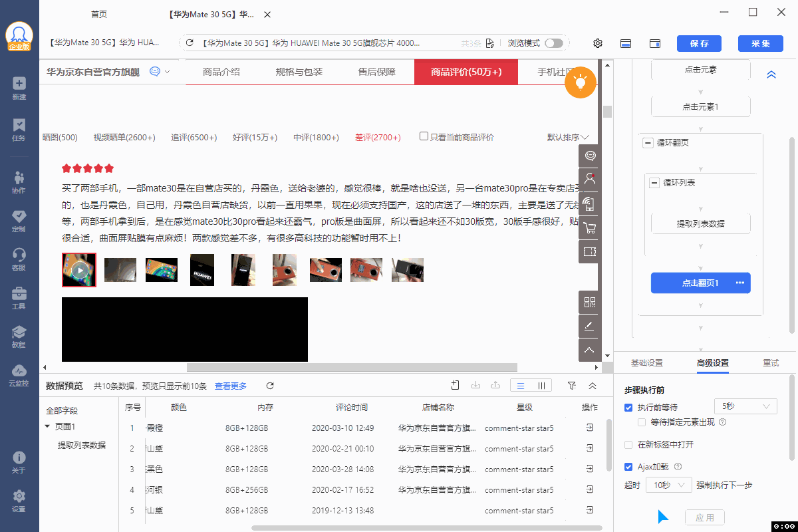Click the 保存 button
Viewport: 798px width, 532px height.
[699, 43]
